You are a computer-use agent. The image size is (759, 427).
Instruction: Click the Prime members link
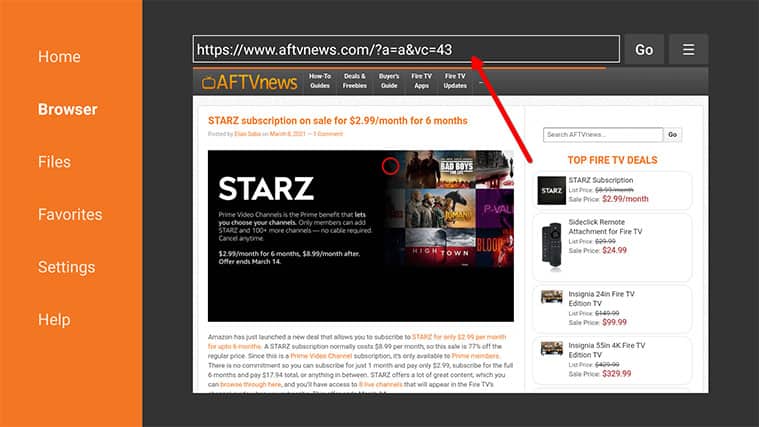click(x=475, y=356)
